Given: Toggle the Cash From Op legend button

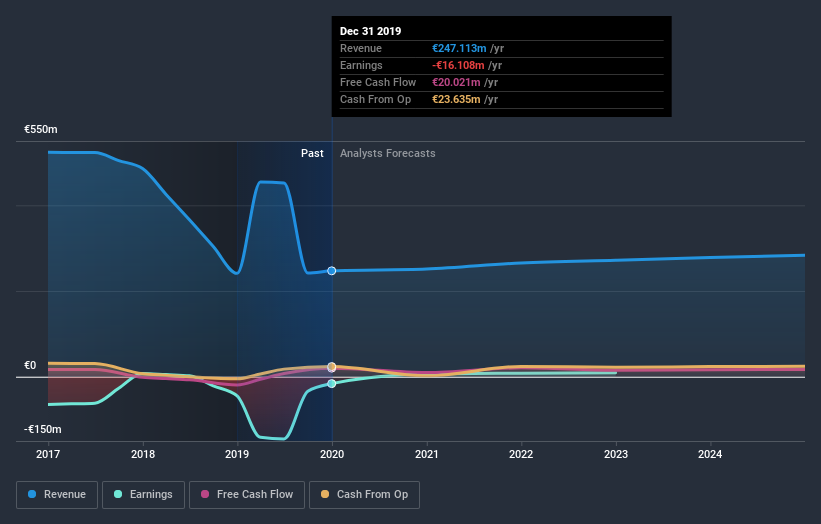Looking at the screenshot, I should point(364,495).
